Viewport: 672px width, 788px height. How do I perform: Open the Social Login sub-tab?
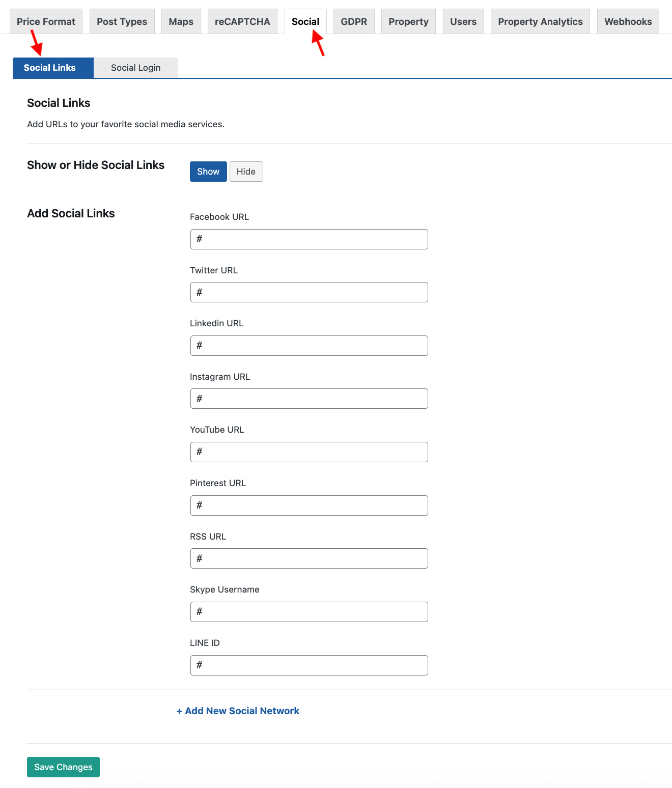(x=136, y=68)
